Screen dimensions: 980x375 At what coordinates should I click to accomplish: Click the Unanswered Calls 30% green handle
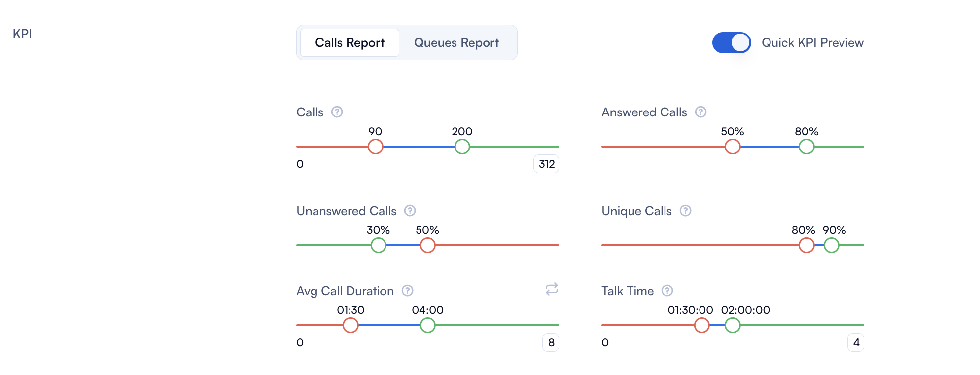[378, 245]
